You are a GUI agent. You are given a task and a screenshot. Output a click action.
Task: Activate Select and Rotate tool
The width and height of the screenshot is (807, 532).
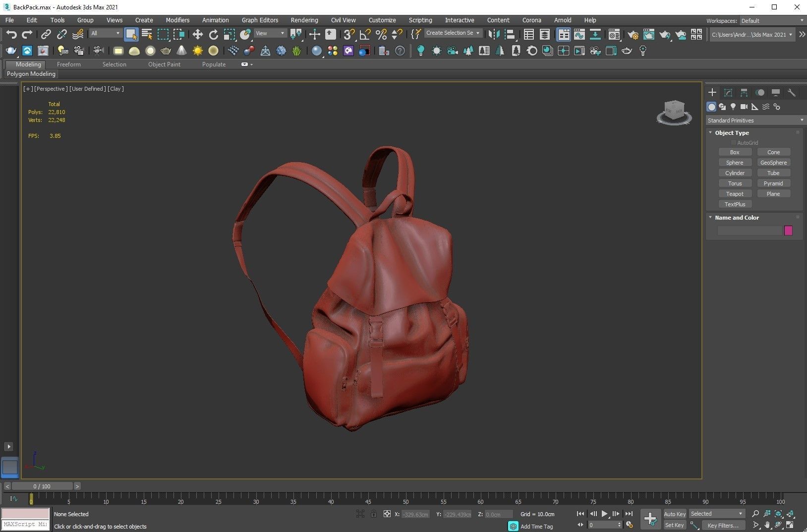[x=214, y=34]
